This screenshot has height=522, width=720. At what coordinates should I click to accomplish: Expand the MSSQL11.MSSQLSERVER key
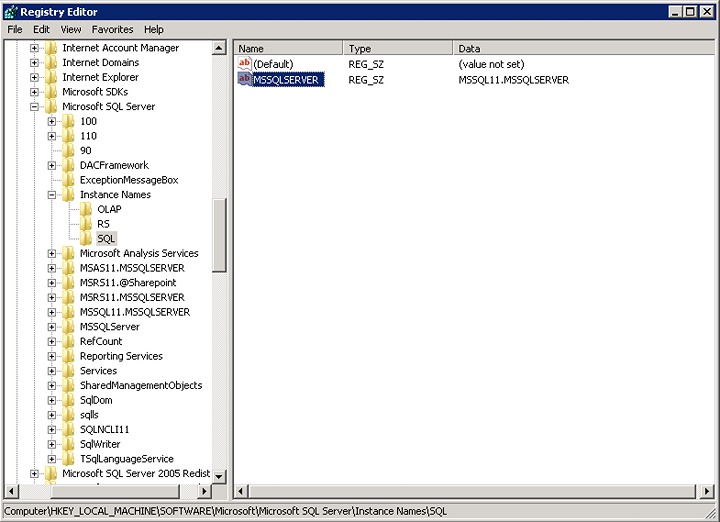52,312
